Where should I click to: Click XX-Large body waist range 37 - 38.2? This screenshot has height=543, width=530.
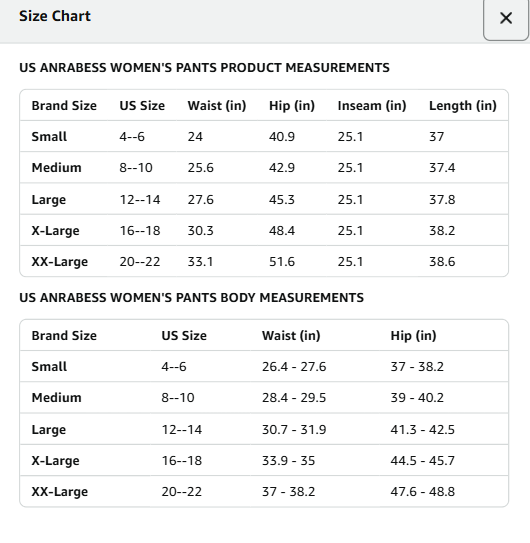288,491
